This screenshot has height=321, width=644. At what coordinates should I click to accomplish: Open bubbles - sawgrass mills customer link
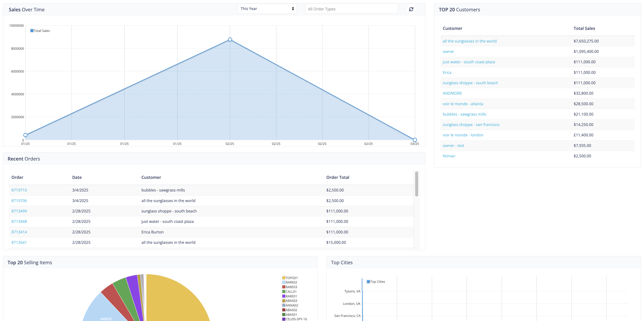point(464,114)
